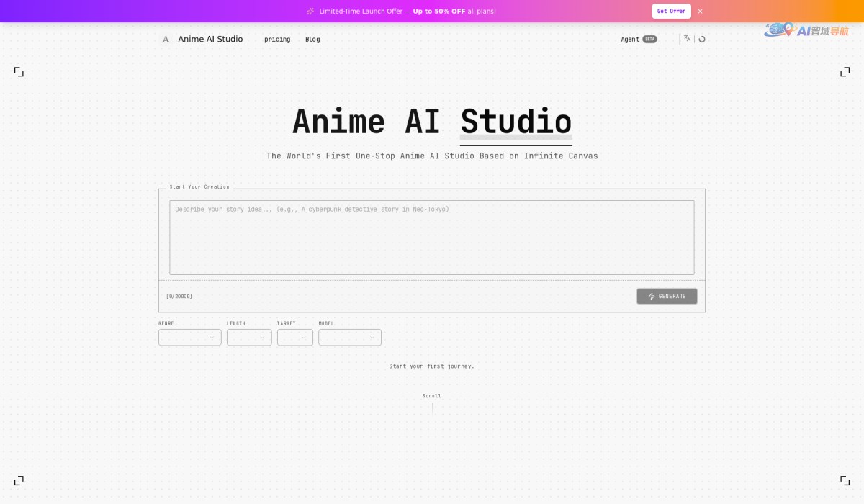Click the [0/20000] character counter
This screenshot has height=504, width=864.
click(x=179, y=297)
